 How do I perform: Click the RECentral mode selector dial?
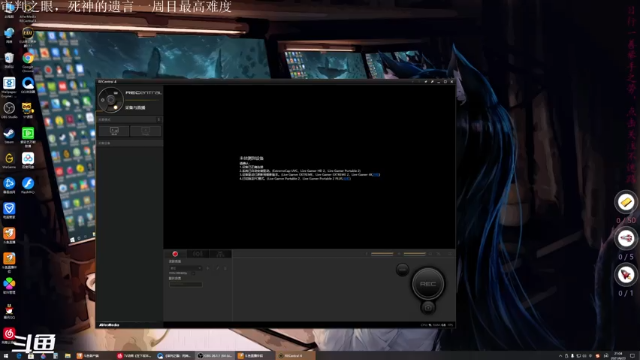click(111, 100)
